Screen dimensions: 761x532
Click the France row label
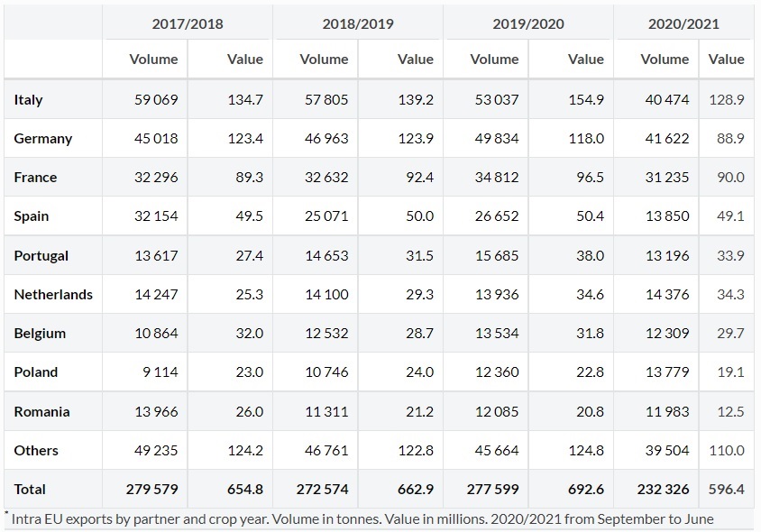(35, 178)
